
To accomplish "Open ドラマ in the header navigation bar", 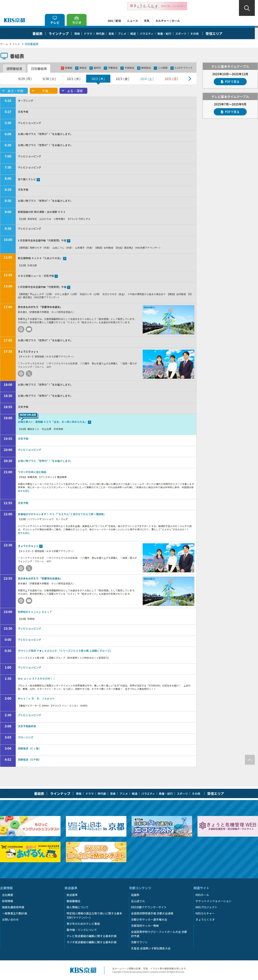I will [88, 34].
